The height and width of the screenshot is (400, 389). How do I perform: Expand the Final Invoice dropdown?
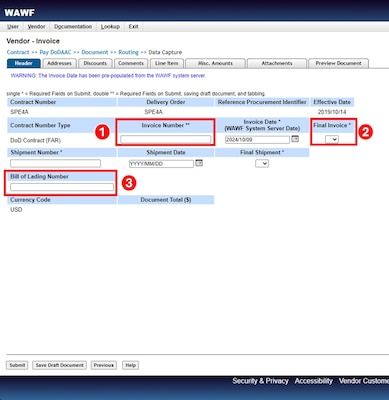pyautogui.click(x=332, y=139)
